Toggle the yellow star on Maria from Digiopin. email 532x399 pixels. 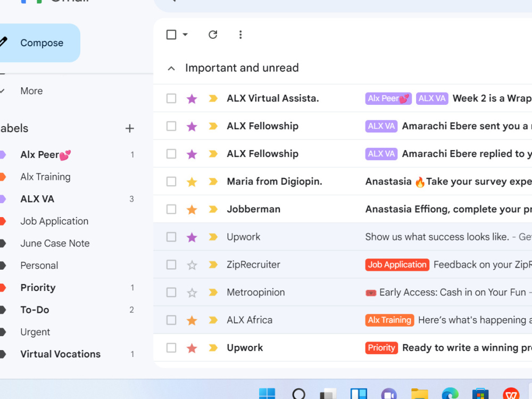[192, 181]
